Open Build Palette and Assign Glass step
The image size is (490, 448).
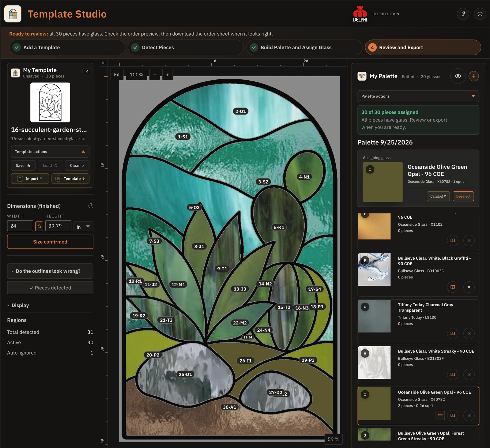[304, 47]
